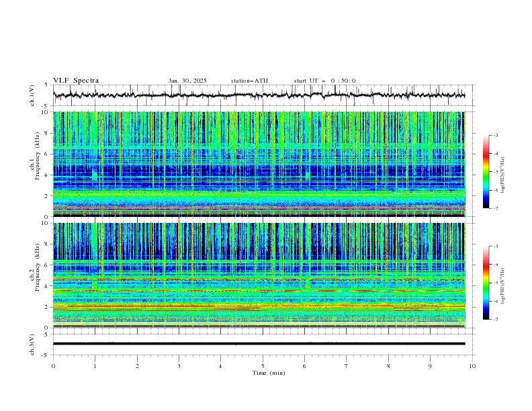This screenshot has width=532, height=411.
Task: Click the "-7" label on ch.2 colorbar
Action: [495, 320]
